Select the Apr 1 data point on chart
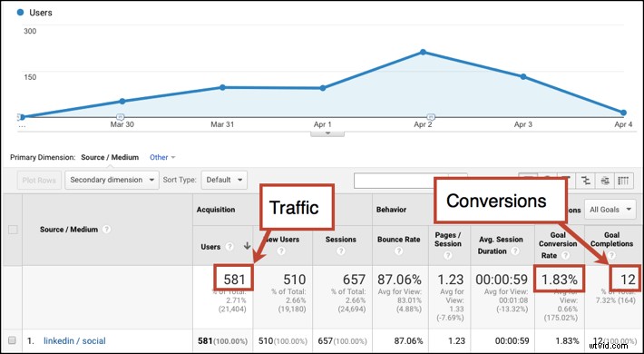This screenshot has height=354, width=644. [x=323, y=88]
